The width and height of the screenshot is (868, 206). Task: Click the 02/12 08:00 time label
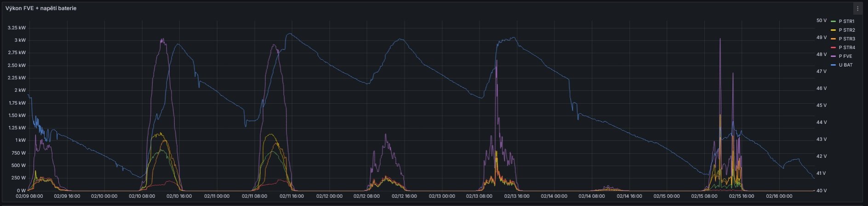tap(366, 196)
